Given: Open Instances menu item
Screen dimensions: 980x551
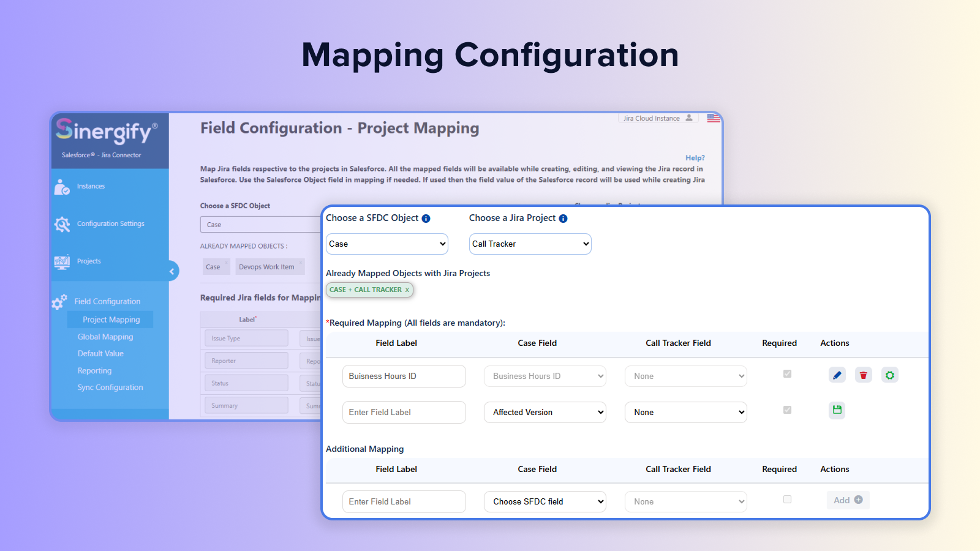Looking at the screenshot, I should point(91,186).
